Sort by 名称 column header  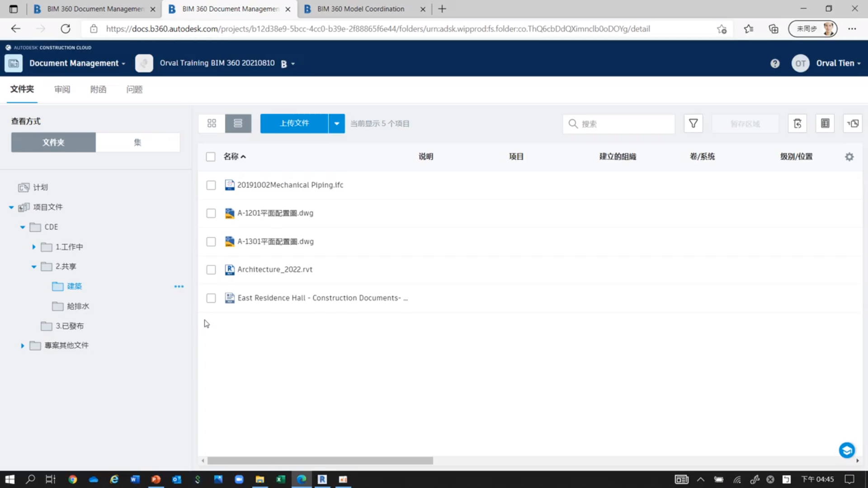coord(234,156)
